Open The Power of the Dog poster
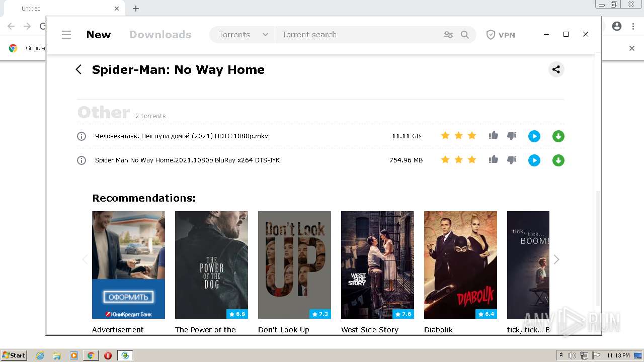 pyautogui.click(x=211, y=265)
